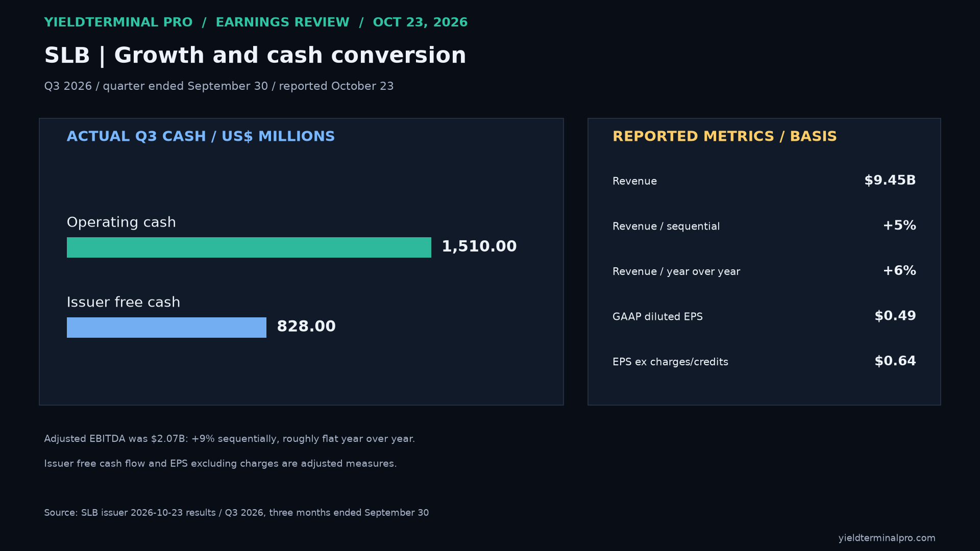980x551 pixels.
Task: Click the 'Revenue / year over year' label
Action: coord(676,271)
